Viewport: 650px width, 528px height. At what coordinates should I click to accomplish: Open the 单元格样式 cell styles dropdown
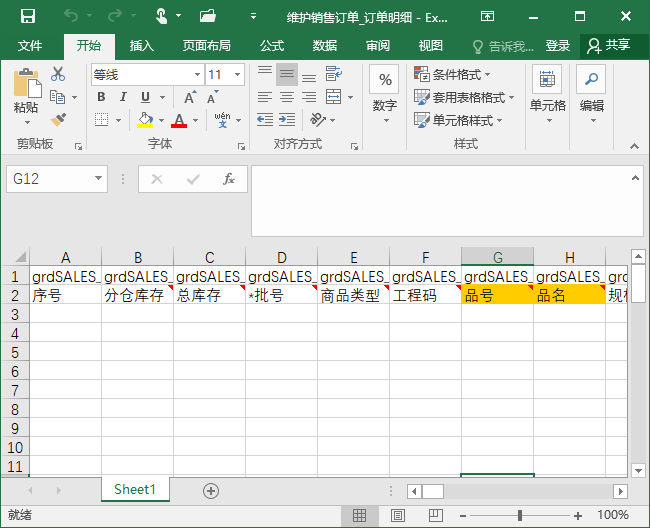(x=458, y=120)
